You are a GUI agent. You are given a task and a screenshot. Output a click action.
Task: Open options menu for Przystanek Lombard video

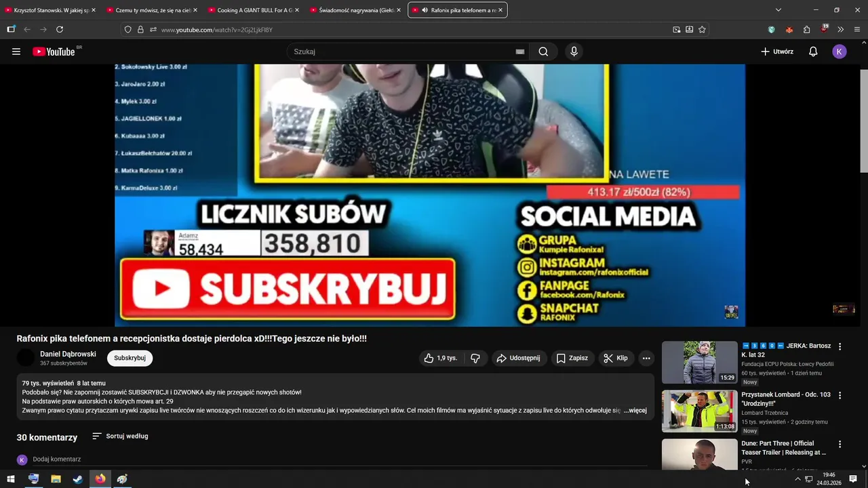tap(840, 395)
